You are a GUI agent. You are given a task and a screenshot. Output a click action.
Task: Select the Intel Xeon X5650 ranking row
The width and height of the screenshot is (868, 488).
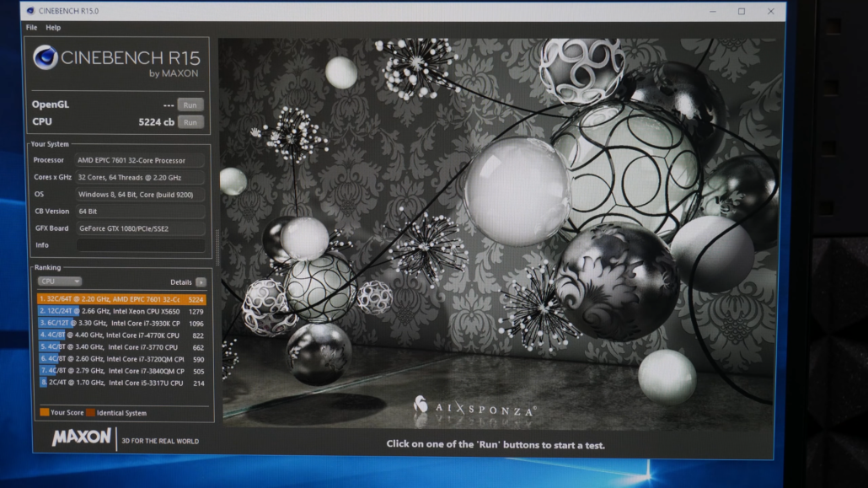point(121,311)
